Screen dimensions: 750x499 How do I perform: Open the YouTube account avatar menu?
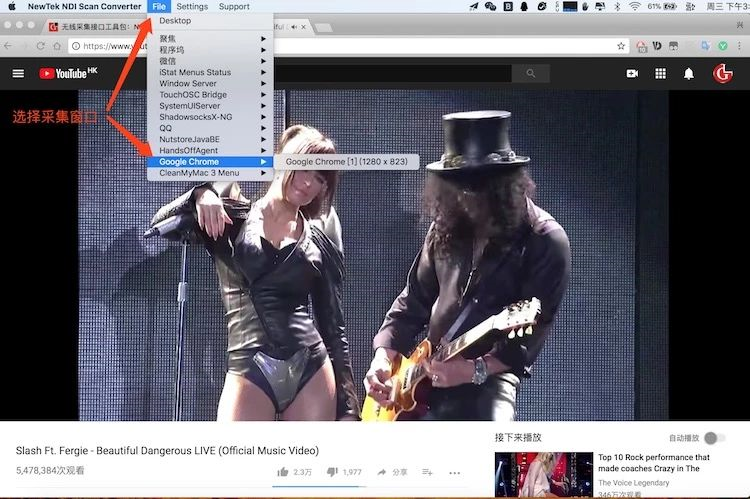point(722,73)
